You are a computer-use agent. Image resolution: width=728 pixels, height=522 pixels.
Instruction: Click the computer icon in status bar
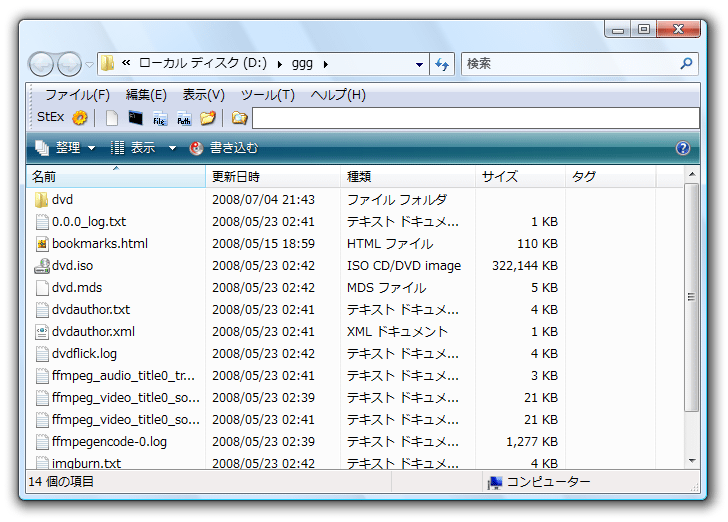coord(495,483)
